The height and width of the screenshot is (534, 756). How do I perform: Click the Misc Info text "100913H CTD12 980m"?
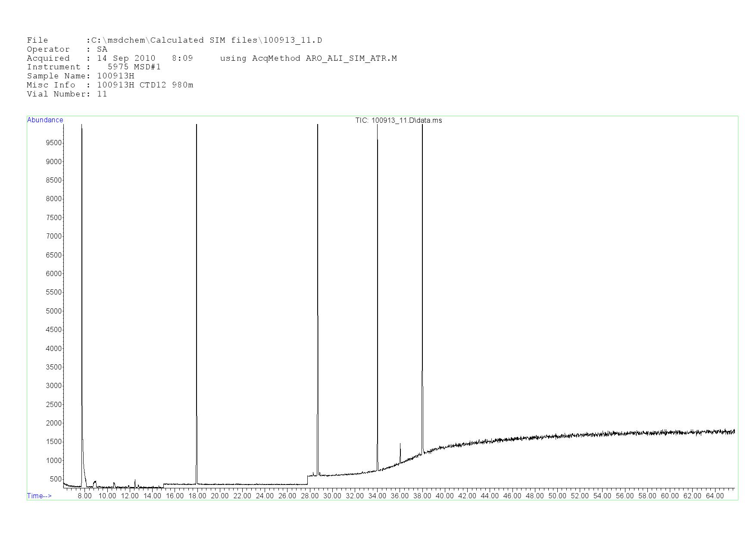(x=145, y=85)
